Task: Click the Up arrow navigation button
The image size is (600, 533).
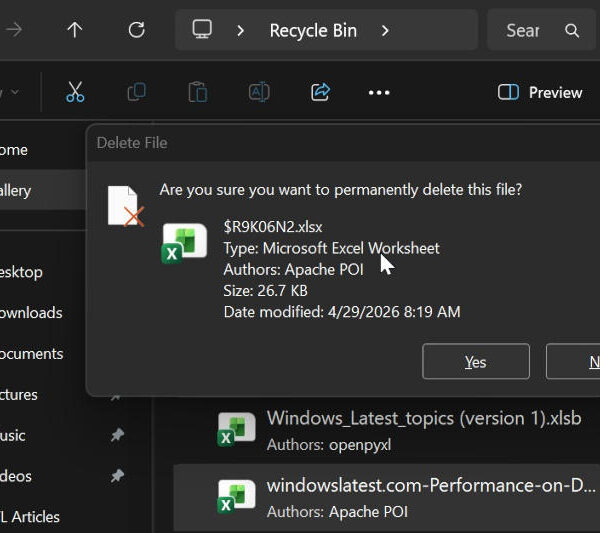Action: [75, 30]
